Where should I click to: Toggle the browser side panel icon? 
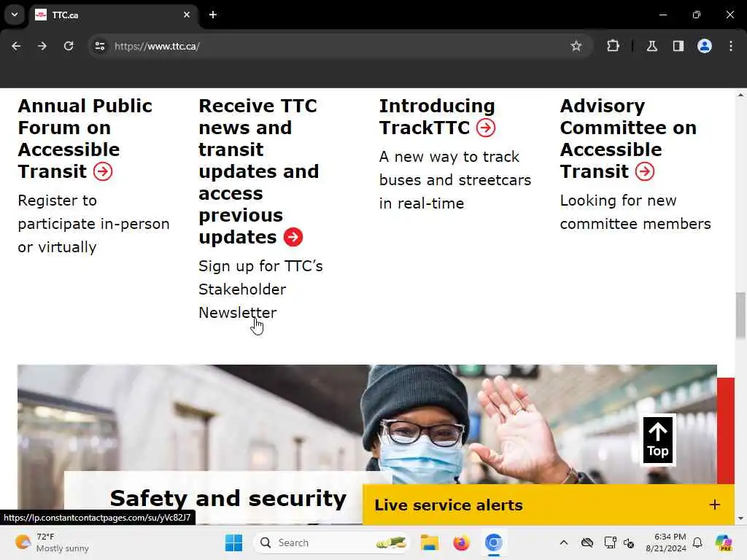coord(678,46)
